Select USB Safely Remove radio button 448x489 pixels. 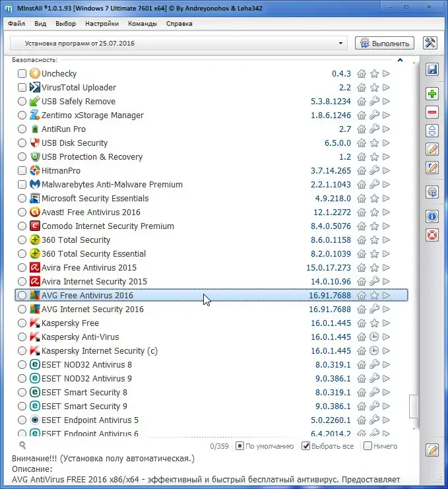tap(22, 102)
